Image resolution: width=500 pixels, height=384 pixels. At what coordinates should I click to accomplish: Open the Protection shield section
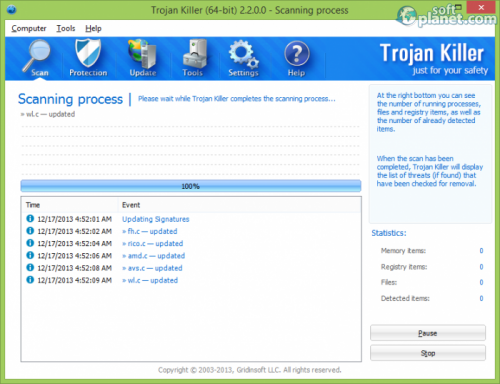tap(88, 58)
